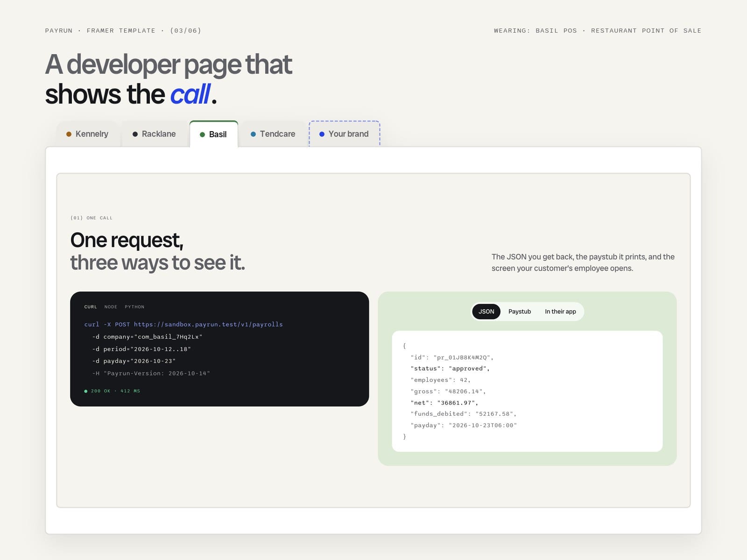Select the Basil brand tab
The width and height of the screenshot is (747, 560).
pyautogui.click(x=213, y=134)
